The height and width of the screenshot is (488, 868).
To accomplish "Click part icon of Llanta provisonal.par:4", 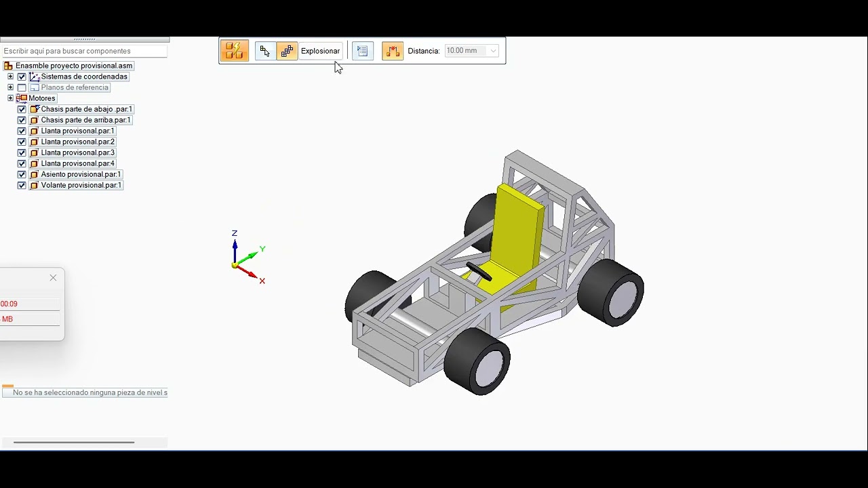I will point(35,163).
